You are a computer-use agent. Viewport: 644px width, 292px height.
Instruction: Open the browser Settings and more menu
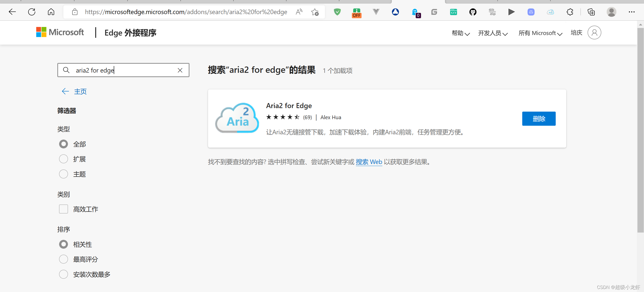click(632, 12)
